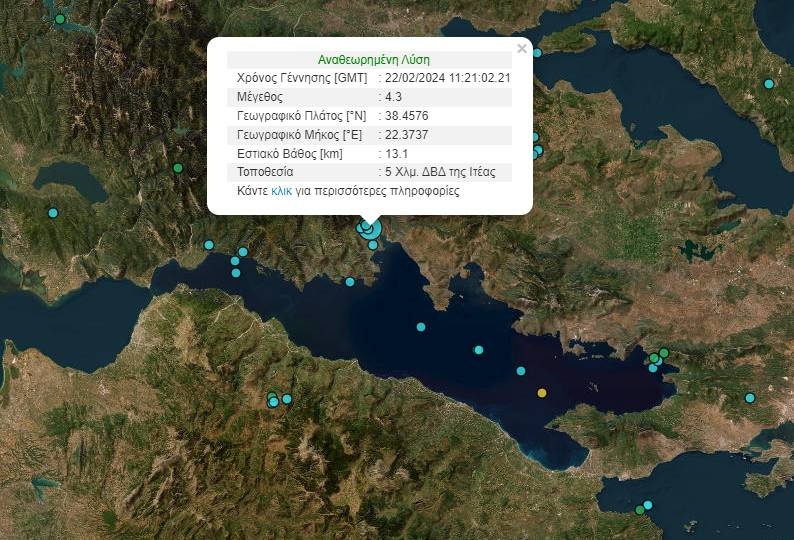Click the large cyan marker below the popup pointer
This screenshot has width=794, height=540.
369,231
